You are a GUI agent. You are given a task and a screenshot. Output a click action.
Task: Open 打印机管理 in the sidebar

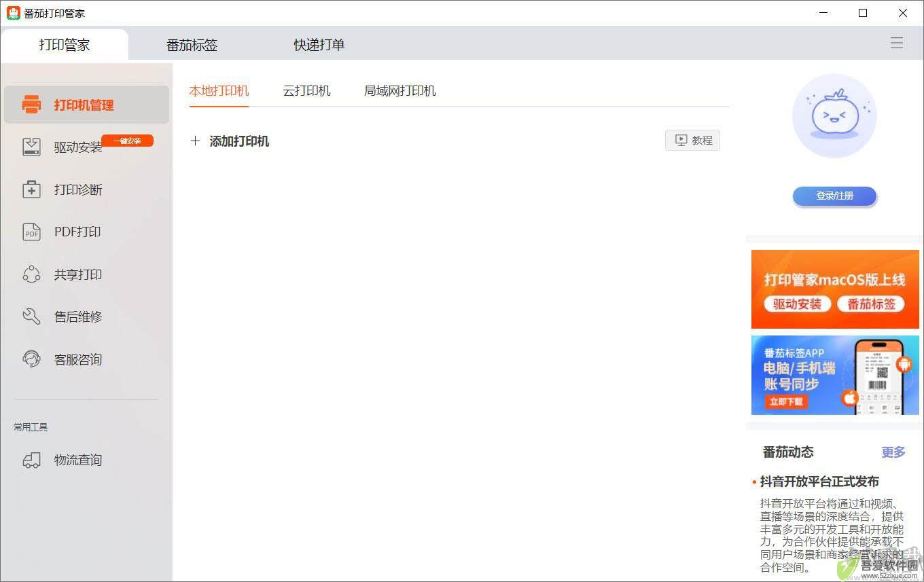pos(86,105)
